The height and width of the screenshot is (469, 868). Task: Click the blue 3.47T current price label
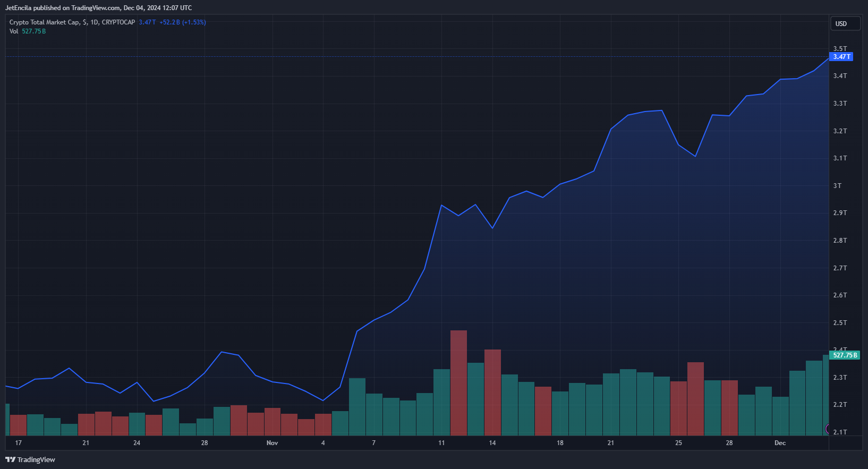click(841, 57)
